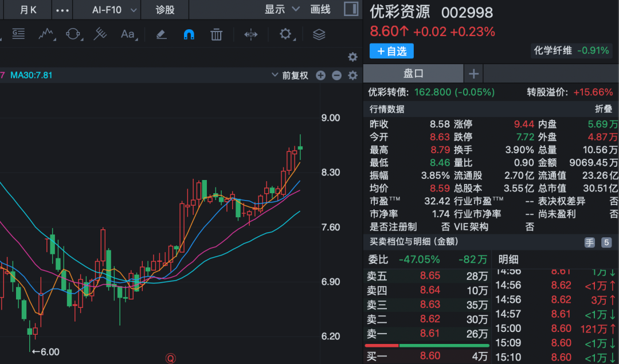
Task: Toggle the 手 unit button
Action: [589, 242]
